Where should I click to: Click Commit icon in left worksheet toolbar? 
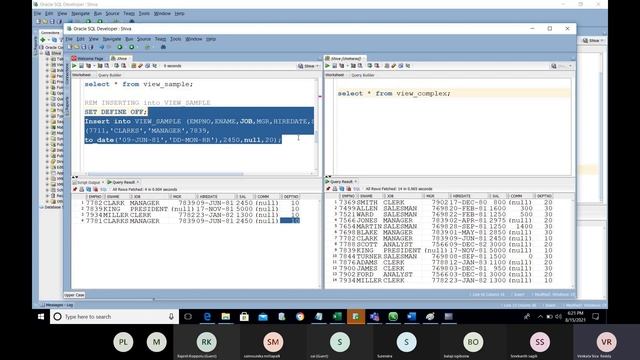116,66
